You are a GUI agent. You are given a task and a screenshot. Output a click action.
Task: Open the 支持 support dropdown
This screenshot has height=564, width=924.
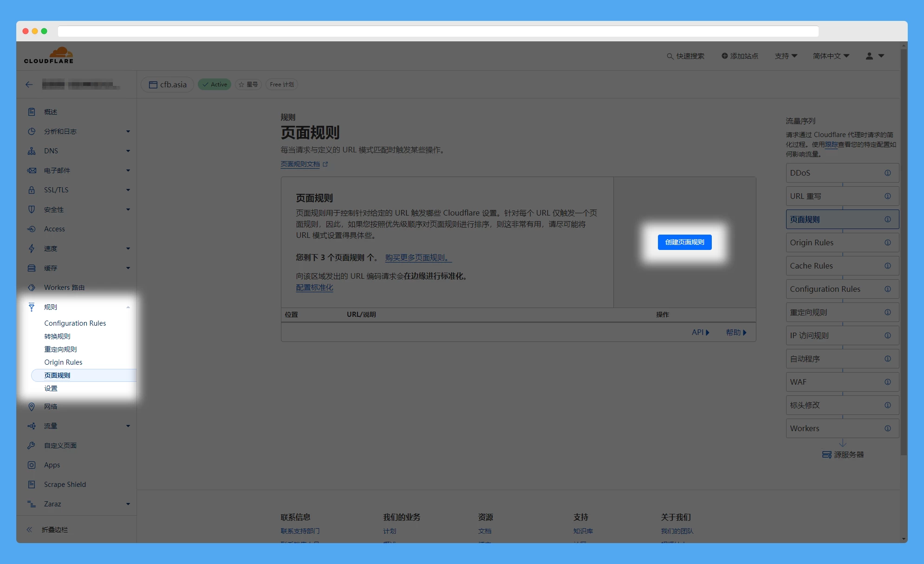click(786, 56)
